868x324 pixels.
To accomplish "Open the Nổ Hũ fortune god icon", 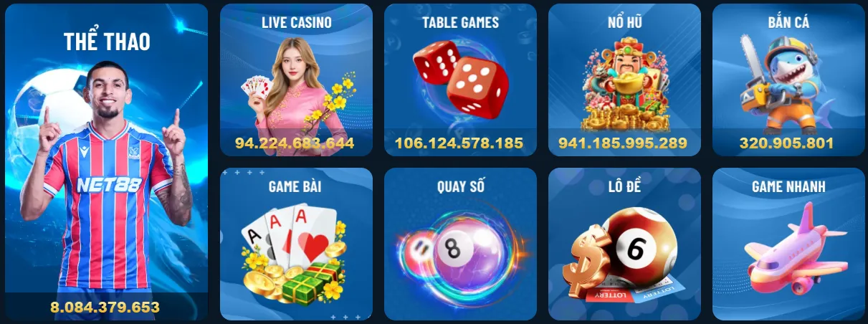I will (x=624, y=85).
